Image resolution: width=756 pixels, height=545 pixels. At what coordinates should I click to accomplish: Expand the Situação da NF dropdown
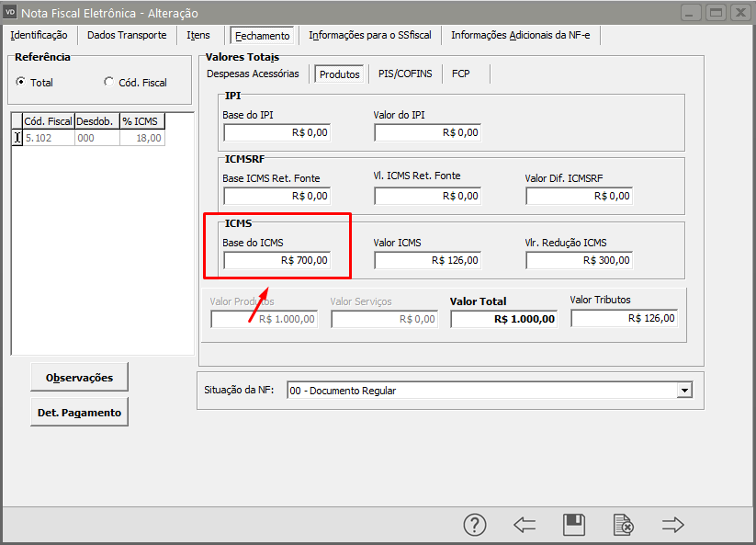[x=683, y=391]
